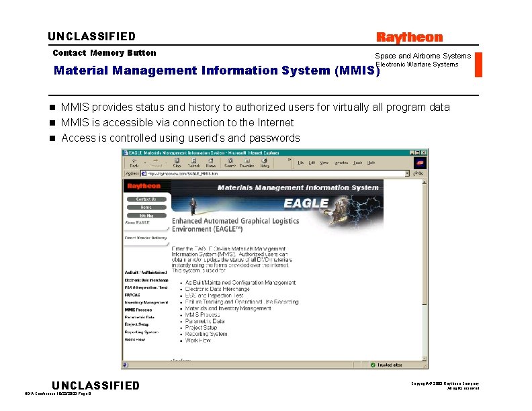The width and height of the screenshot is (532, 411).
Task: Click the Home button in EAGLE sidebar
Action: tap(146, 208)
